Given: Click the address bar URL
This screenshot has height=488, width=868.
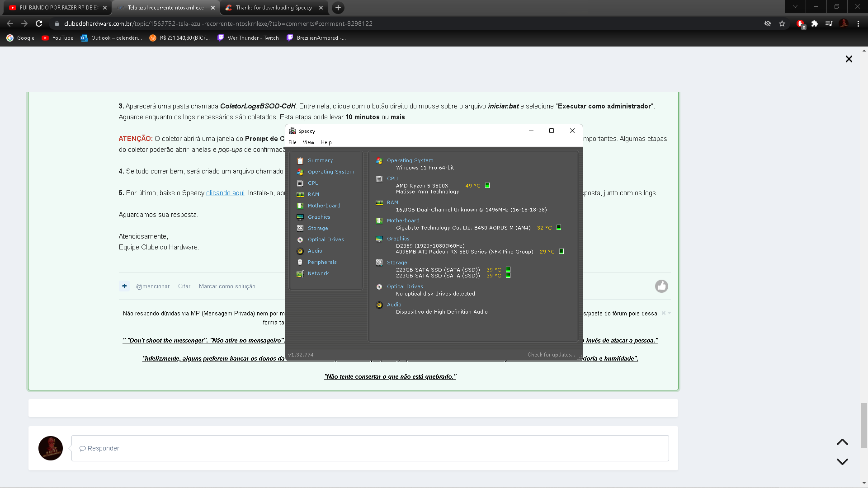Looking at the screenshot, I should coord(218,23).
